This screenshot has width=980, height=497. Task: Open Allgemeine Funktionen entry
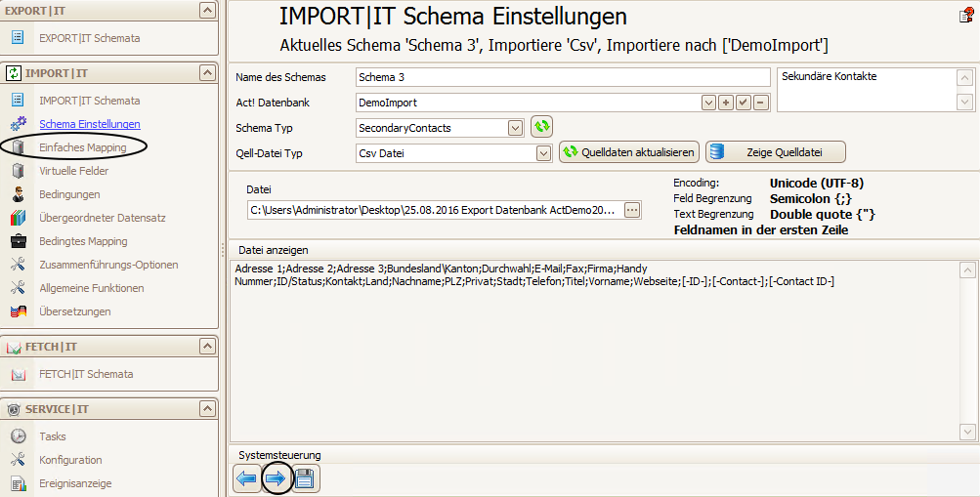tap(92, 288)
